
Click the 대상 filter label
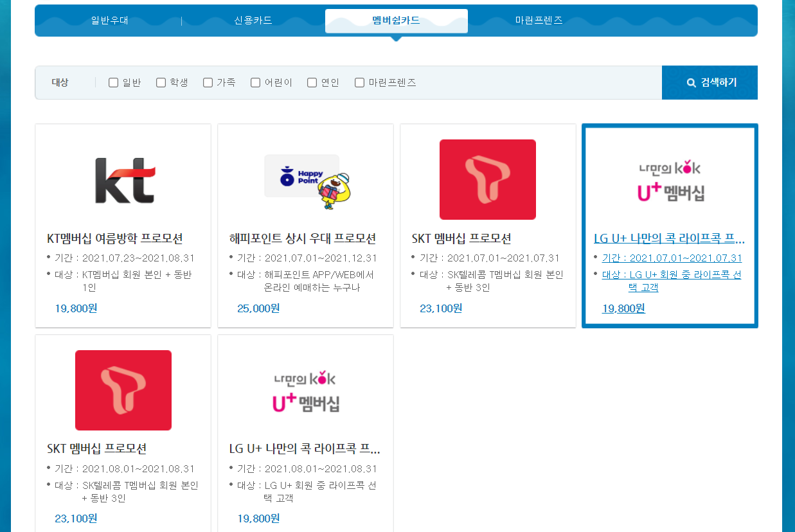coord(60,82)
